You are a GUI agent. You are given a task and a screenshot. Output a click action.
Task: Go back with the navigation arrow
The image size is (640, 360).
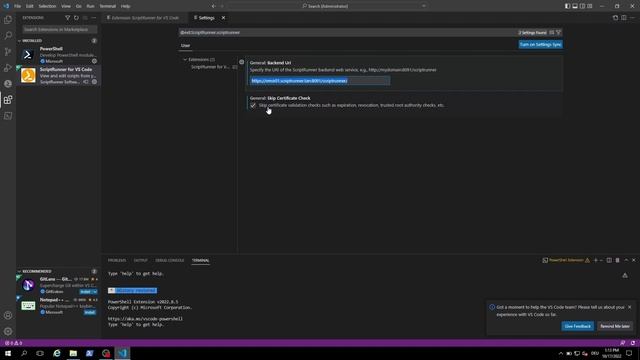coord(213,6)
